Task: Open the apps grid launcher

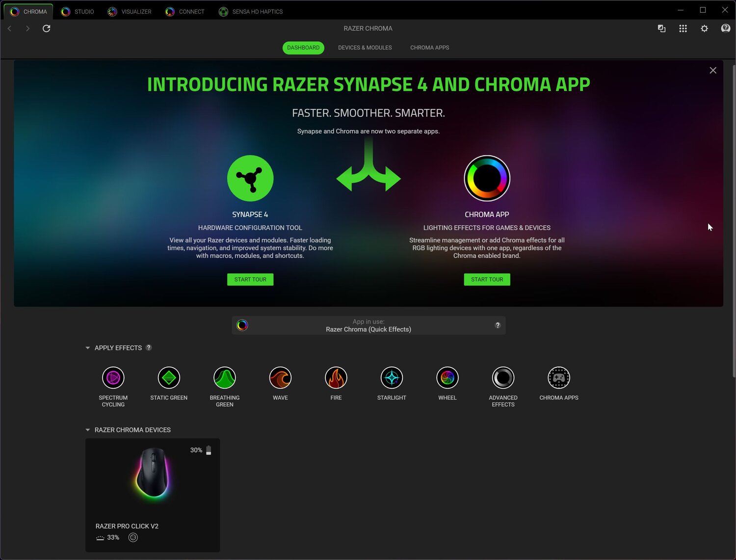Action: [683, 28]
